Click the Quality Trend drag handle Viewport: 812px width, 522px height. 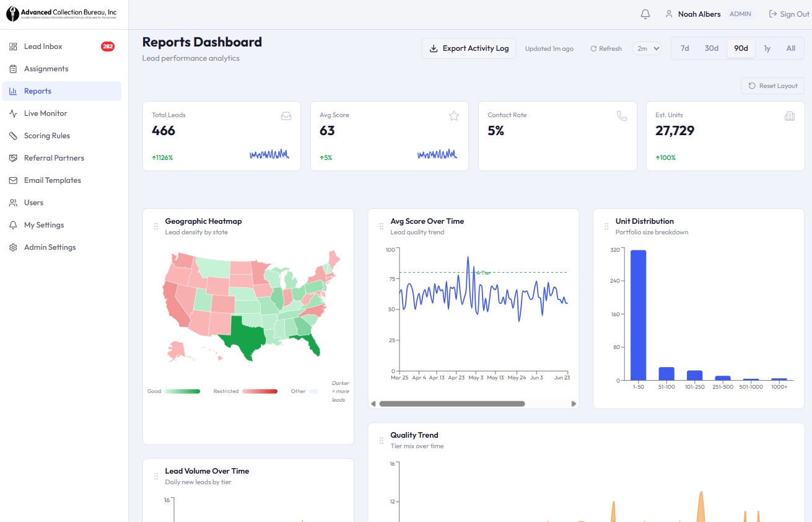point(382,440)
